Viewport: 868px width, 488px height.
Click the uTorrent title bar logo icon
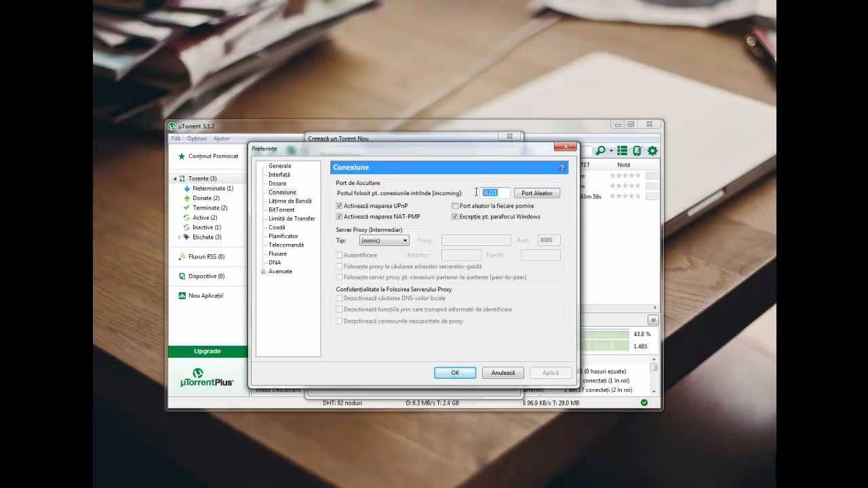pyautogui.click(x=172, y=126)
